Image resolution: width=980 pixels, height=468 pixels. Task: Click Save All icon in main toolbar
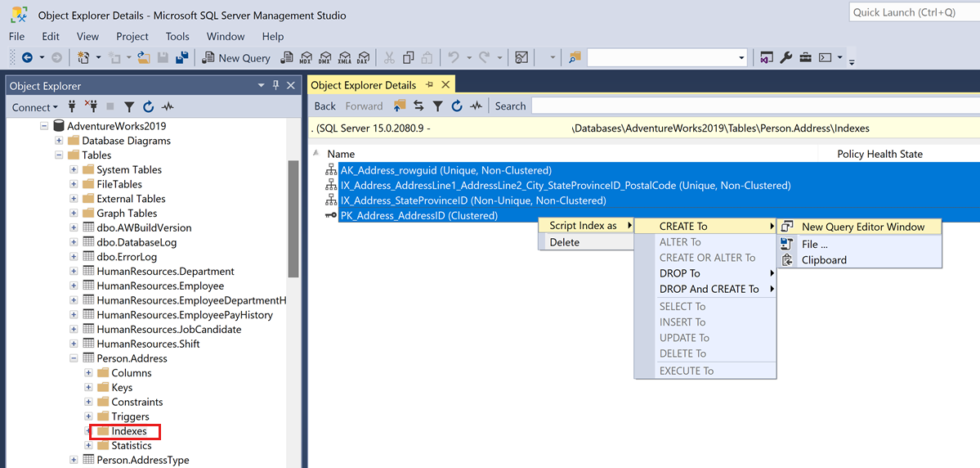click(181, 57)
